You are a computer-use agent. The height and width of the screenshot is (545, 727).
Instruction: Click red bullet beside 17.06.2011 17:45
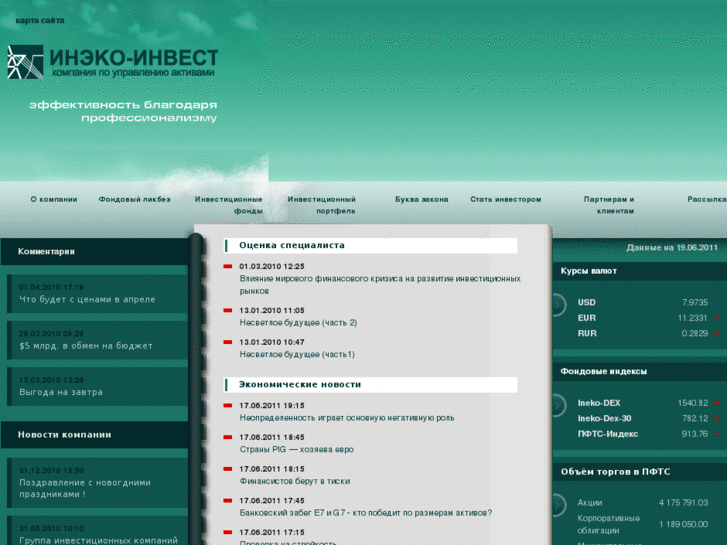click(x=228, y=500)
